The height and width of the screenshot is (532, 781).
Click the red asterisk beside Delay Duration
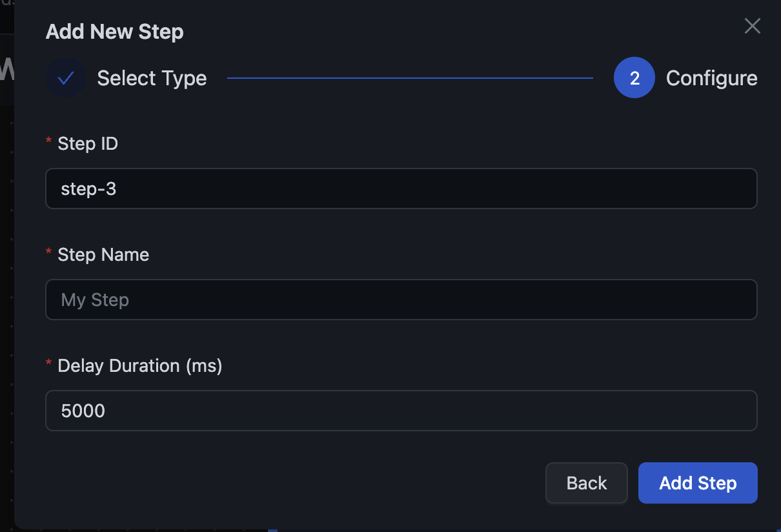[49, 364]
